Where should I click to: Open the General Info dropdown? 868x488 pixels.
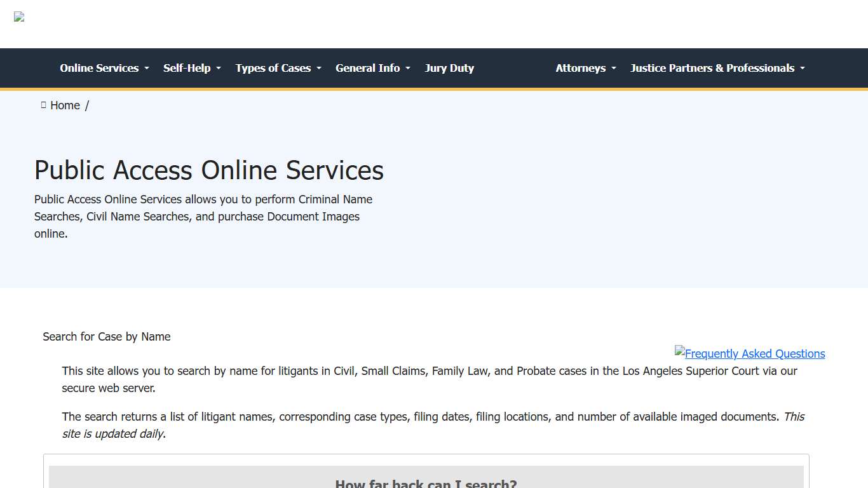tap(368, 68)
